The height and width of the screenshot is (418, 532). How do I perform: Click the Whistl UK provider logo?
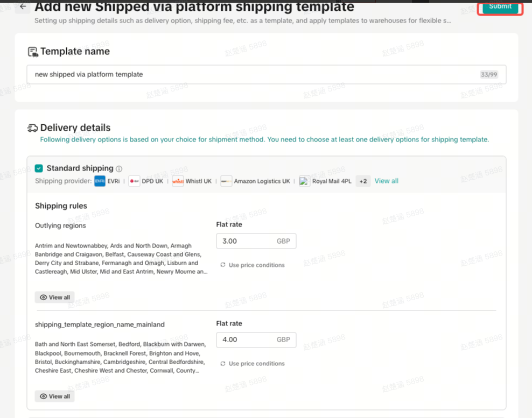pyautogui.click(x=178, y=181)
